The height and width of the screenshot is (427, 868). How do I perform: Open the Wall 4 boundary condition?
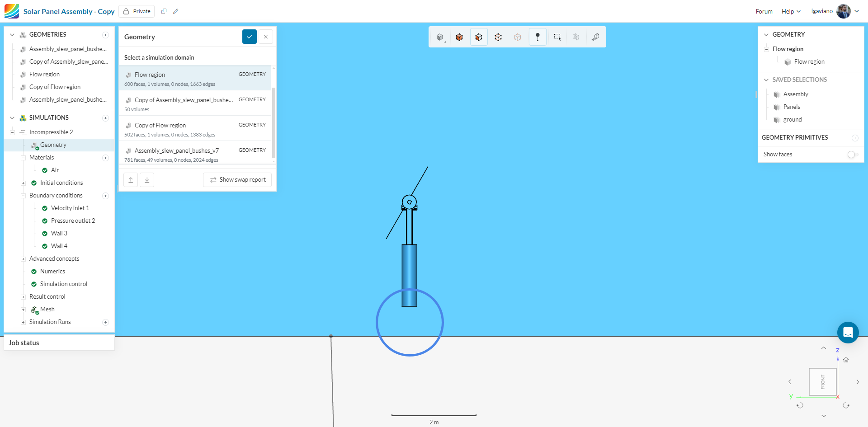(59, 246)
